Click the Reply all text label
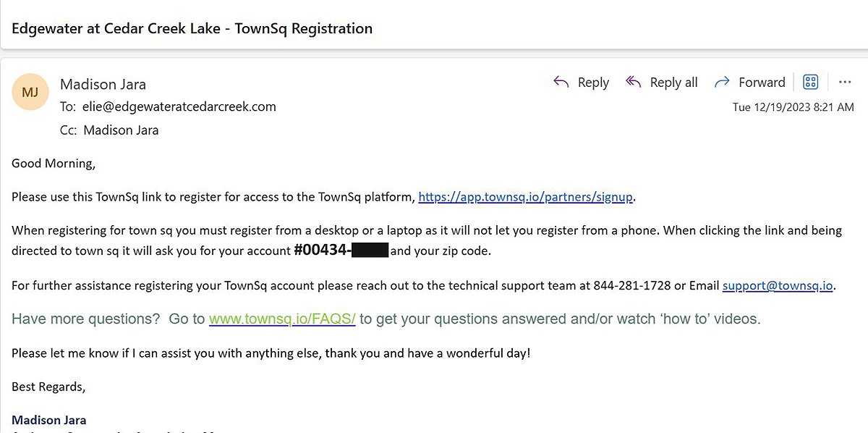Viewport: 868px width, 433px height. pyautogui.click(x=673, y=83)
